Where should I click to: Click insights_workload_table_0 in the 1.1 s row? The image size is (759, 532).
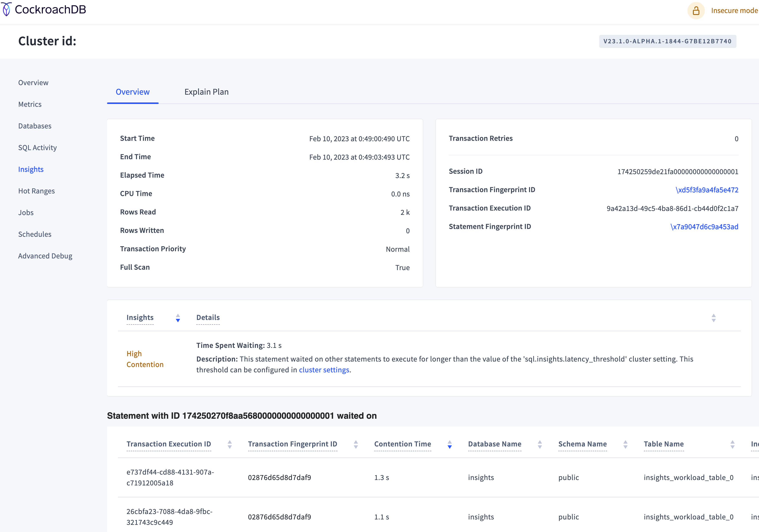689,517
